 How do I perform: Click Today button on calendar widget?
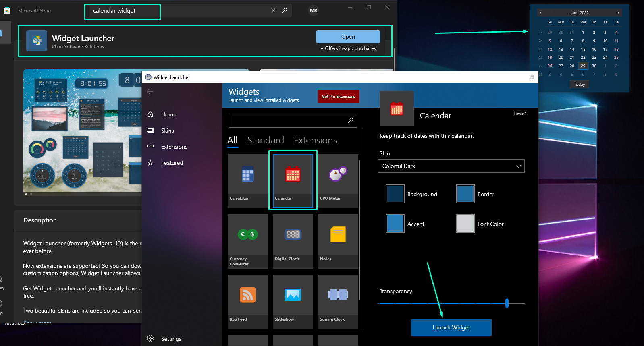point(579,84)
